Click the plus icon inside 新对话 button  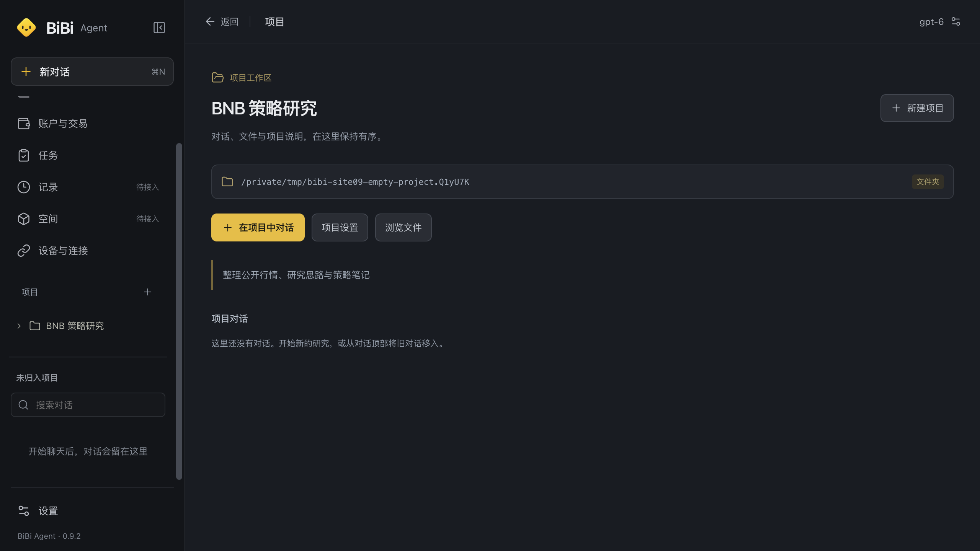26,72
